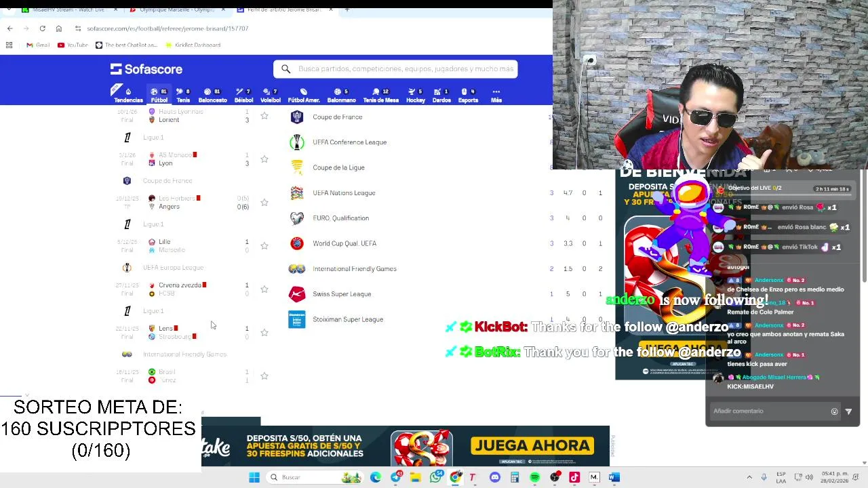868x488 pixels.
Task: Open the Gmail bookmark
Action: point(38,45)
